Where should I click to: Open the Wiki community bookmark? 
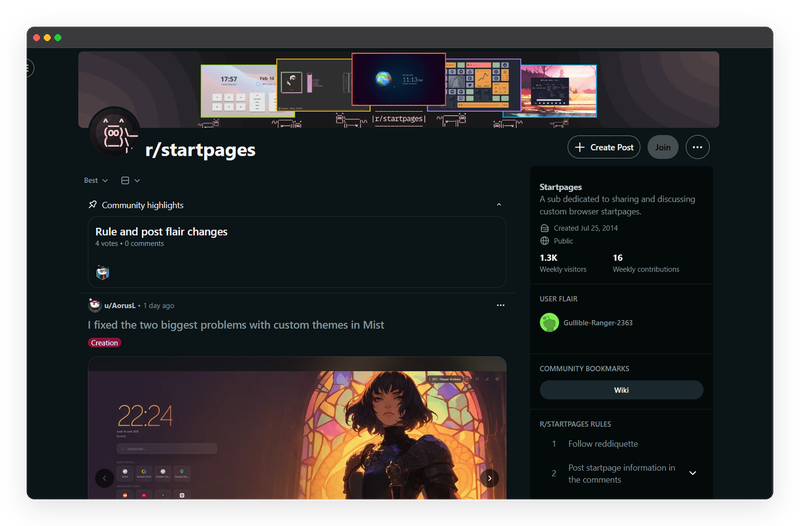(621, 390)
